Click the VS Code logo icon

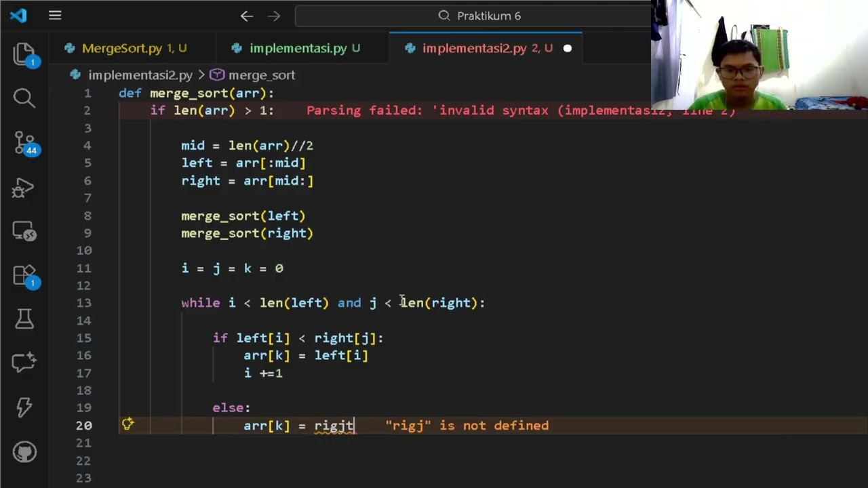point(18,16)
